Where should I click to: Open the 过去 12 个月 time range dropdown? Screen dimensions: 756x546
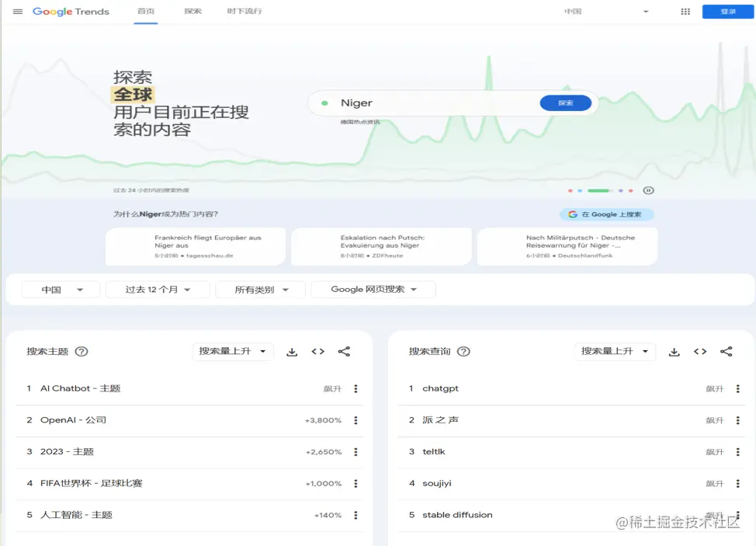[x=158, y=290]
